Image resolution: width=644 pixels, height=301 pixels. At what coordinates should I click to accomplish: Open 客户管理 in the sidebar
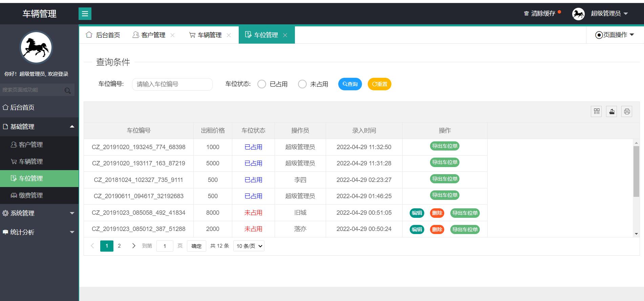39,145
